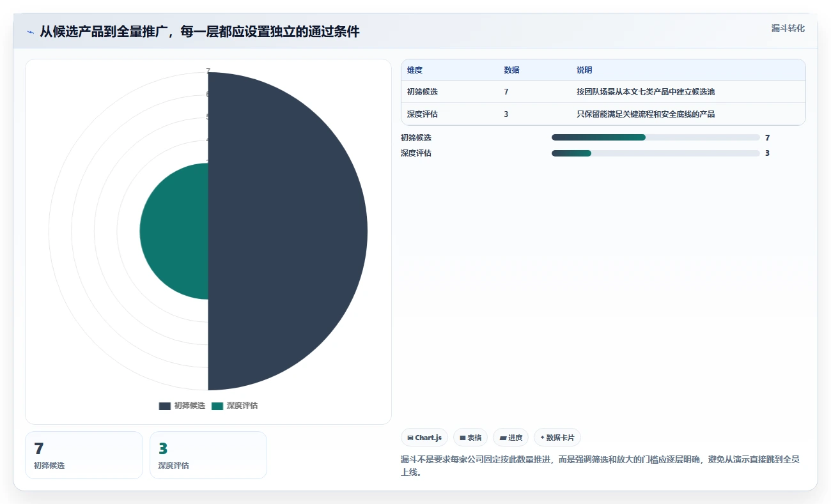Click description 按团队场景从本文七类产品中建立候选池
831x504 pixels.
click(646, 92)
